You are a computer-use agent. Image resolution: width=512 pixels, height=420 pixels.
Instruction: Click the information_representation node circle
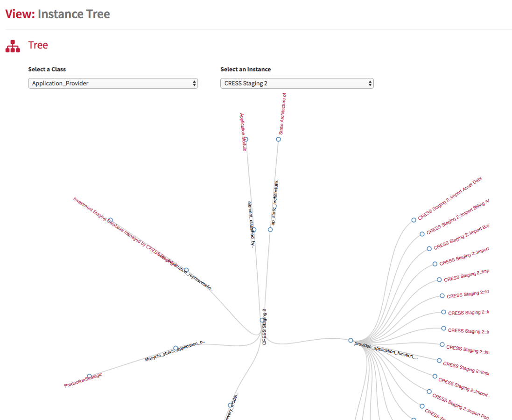(x=186, y=270)
